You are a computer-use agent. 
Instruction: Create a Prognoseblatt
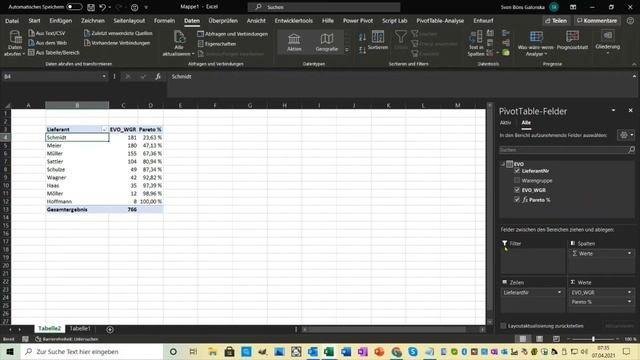pos(572,40)
